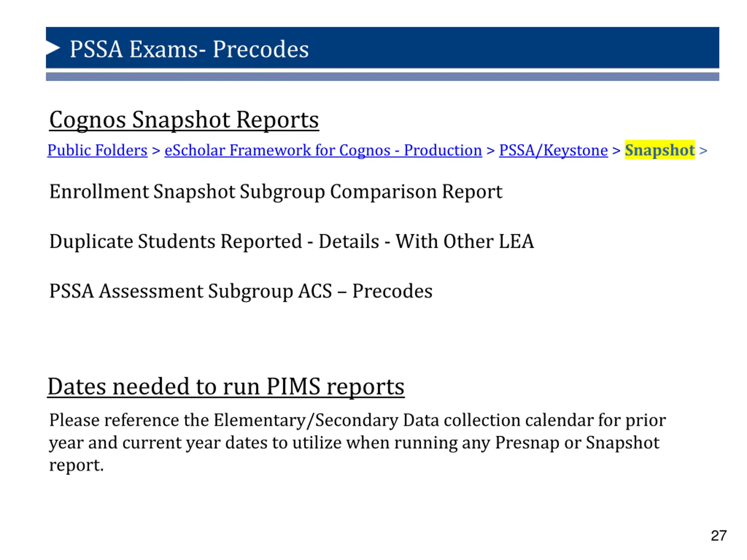
Task: Click the PSSA Exams- Precodes title
Action: pos(189,49)
